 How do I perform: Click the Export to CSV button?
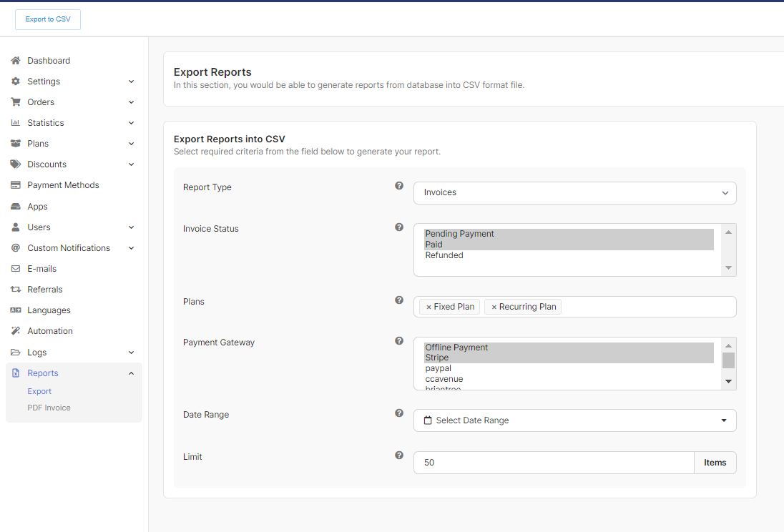click(x=48, y=19)
